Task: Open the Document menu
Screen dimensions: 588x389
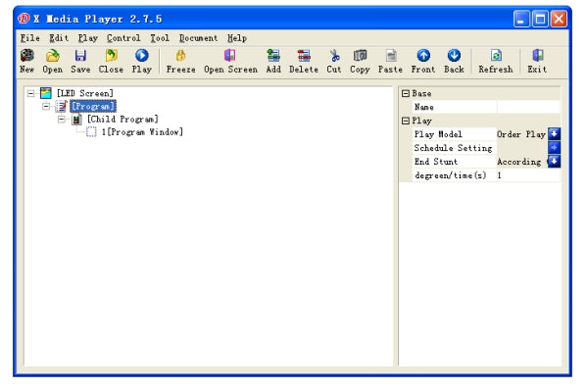Action: click(198, 38)
